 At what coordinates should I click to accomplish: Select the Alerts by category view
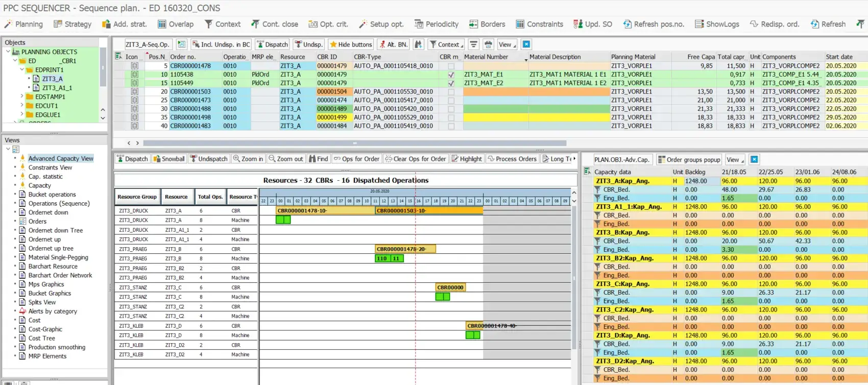click(x=53, y=311)
